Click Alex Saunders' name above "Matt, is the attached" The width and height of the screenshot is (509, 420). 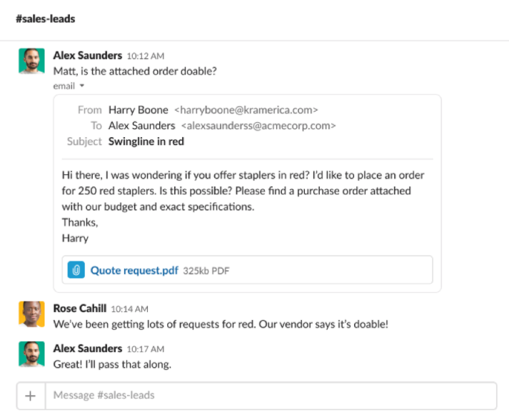point(88,55)
